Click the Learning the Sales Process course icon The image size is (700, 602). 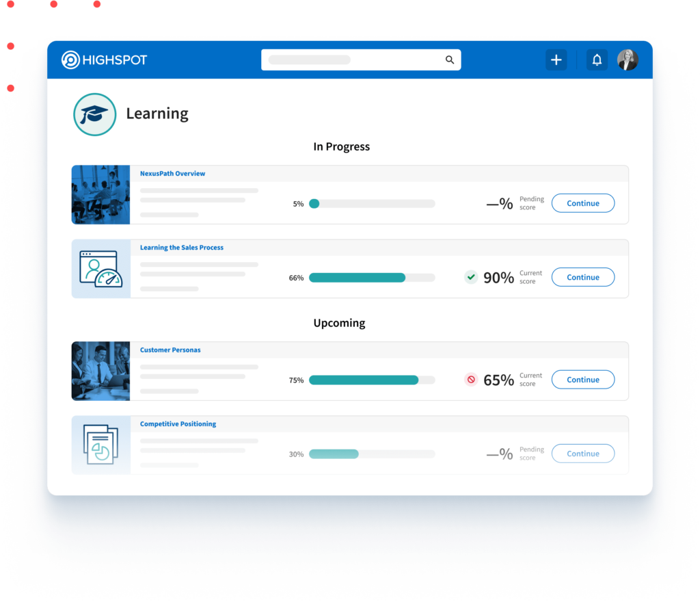coord(101,269)
